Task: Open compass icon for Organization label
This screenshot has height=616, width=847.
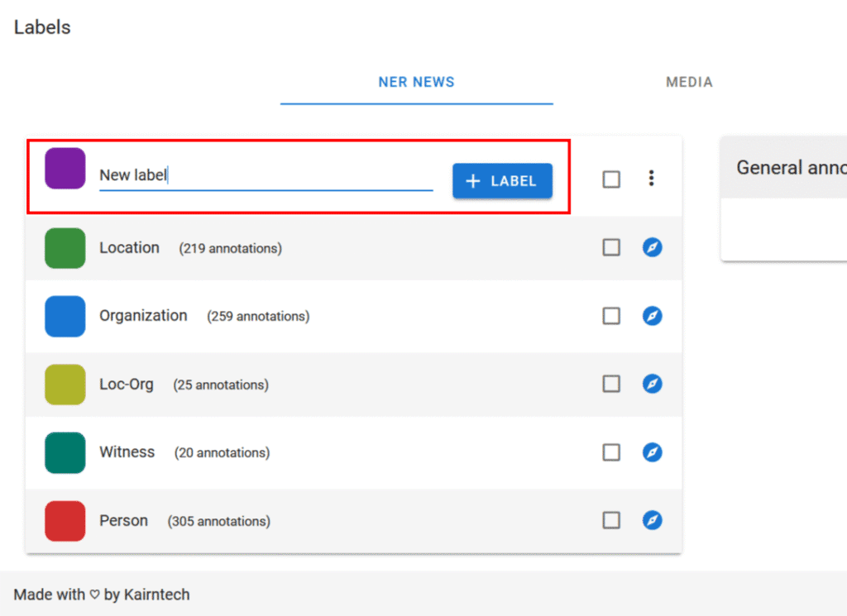Action: coord(652,316)
